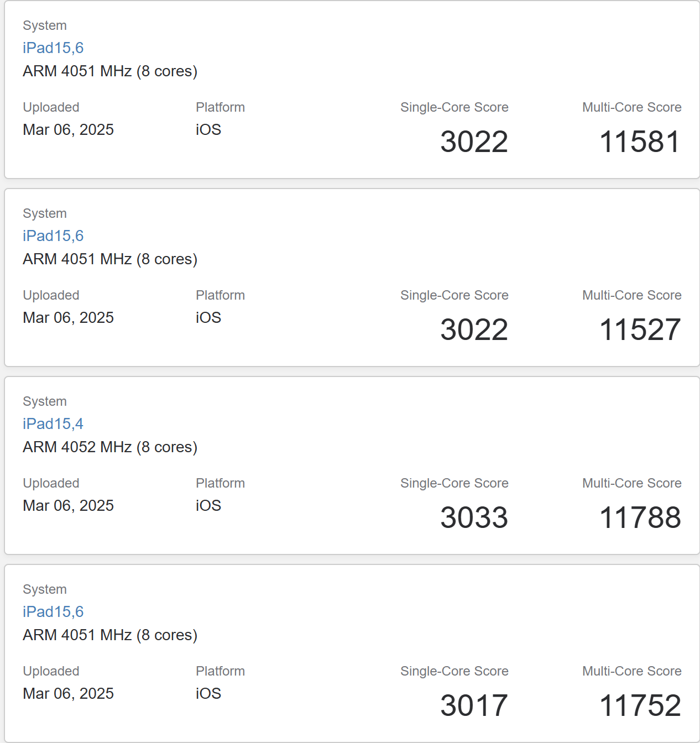Click ARM 4051 MHz text in 11752 result
Screen dimensions: 700x743
pos(110,635)
